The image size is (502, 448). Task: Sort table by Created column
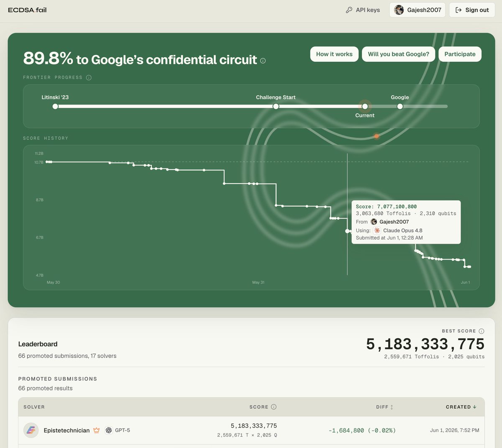click(461, 407)
